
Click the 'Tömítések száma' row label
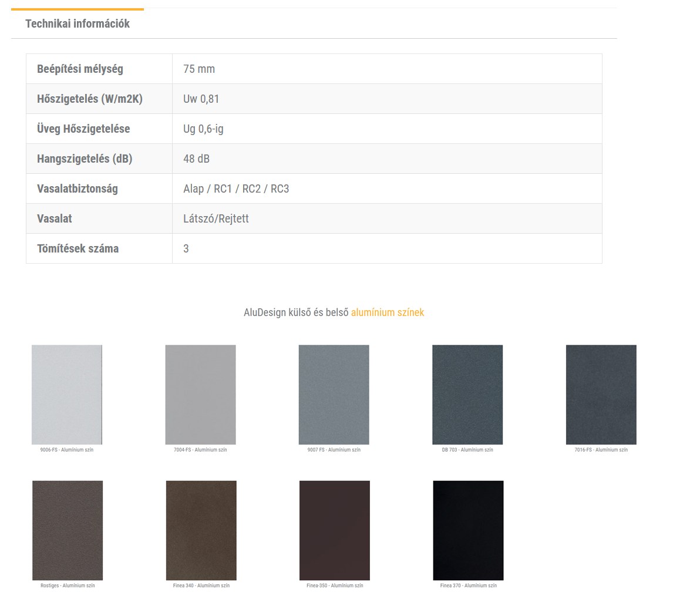(x=78, y=248)
